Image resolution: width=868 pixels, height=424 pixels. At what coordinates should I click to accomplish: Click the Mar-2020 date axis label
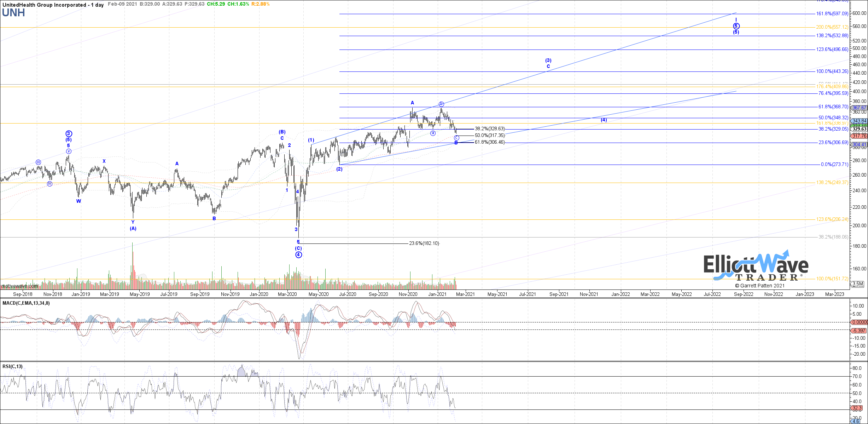tap(287, 294)
